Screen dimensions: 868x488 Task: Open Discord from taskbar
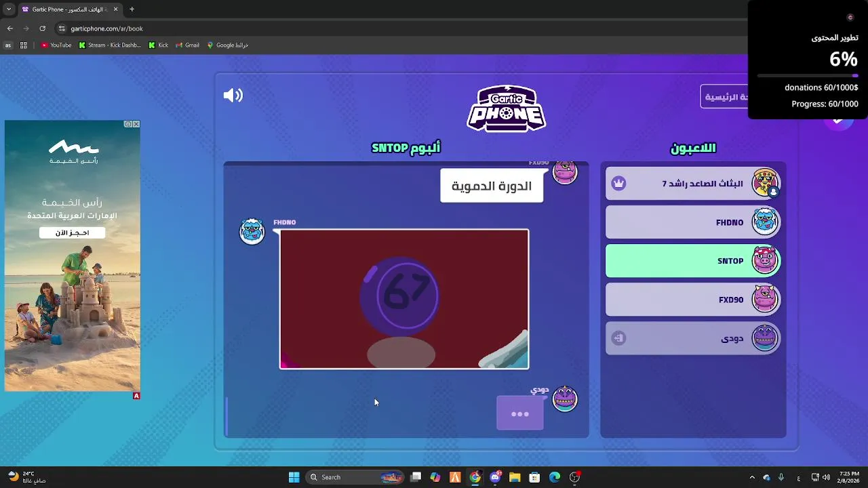(x=495, y=477)
